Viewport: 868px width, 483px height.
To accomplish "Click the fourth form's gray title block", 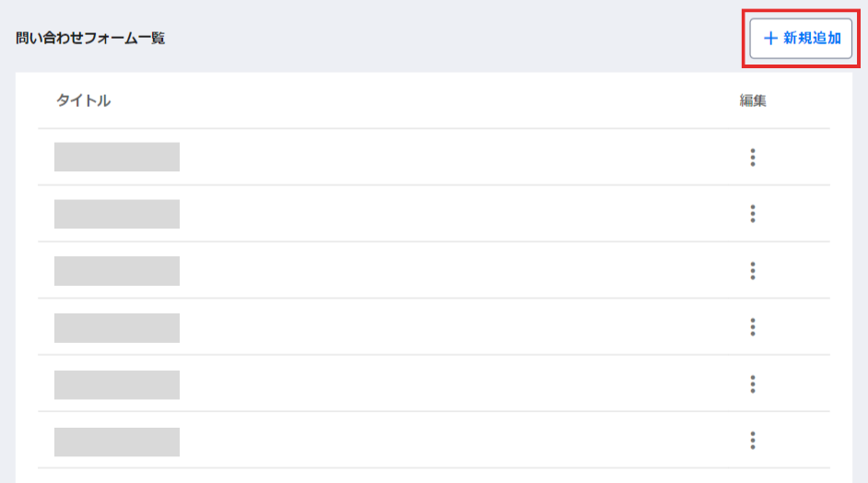I will point(117,327).
